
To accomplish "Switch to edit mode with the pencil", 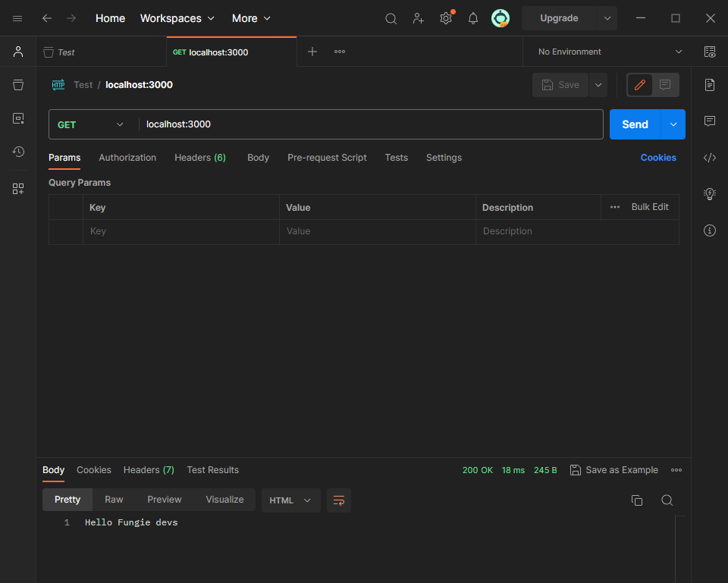I will pos(640,85).
